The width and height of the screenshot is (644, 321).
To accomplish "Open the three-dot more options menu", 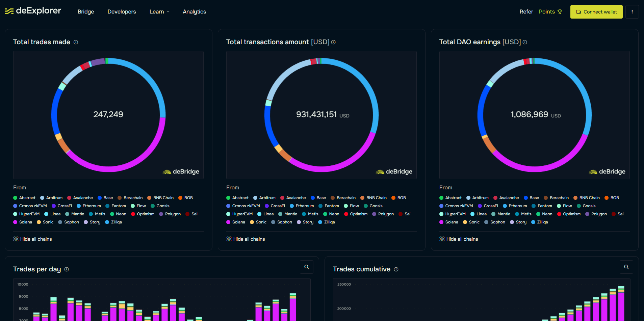I will [x=632, y=12].
